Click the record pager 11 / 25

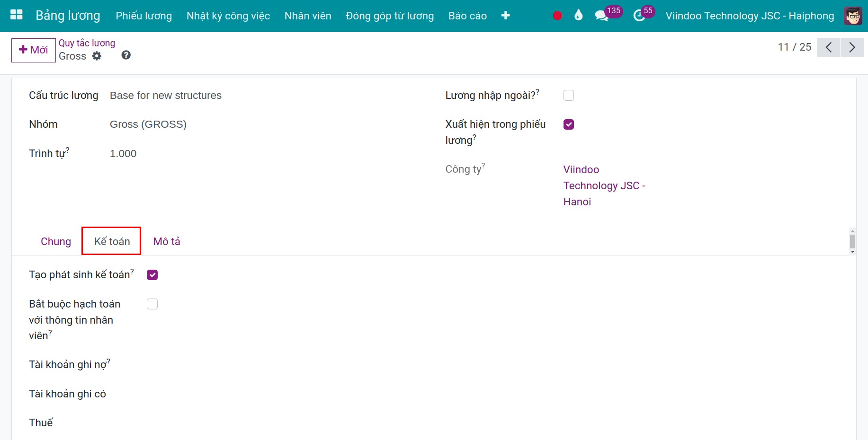click(795, 47)
